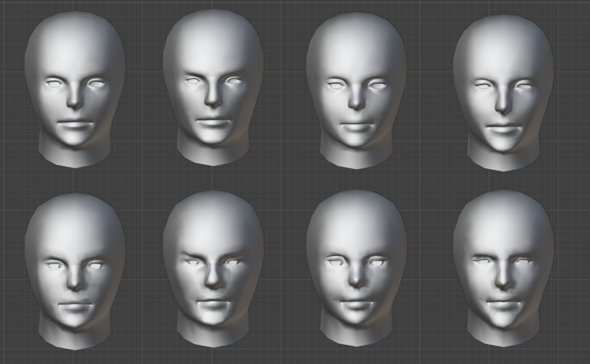Select the second head in the bottom row
This screenshot has height=364, width=590.
[x=213, y=269]
